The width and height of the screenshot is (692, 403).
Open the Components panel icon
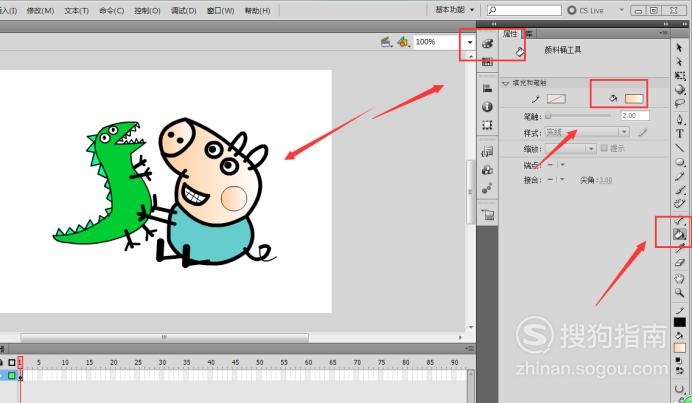(x=487, y=170)
